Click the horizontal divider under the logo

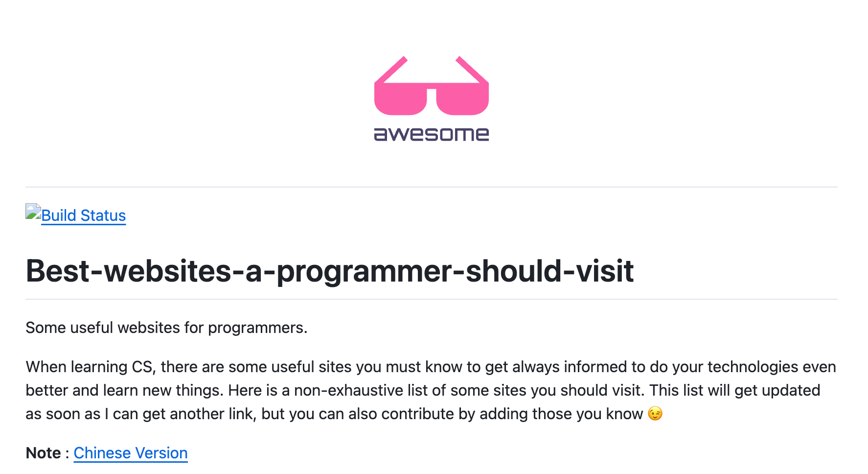click(x=432, y=187)
